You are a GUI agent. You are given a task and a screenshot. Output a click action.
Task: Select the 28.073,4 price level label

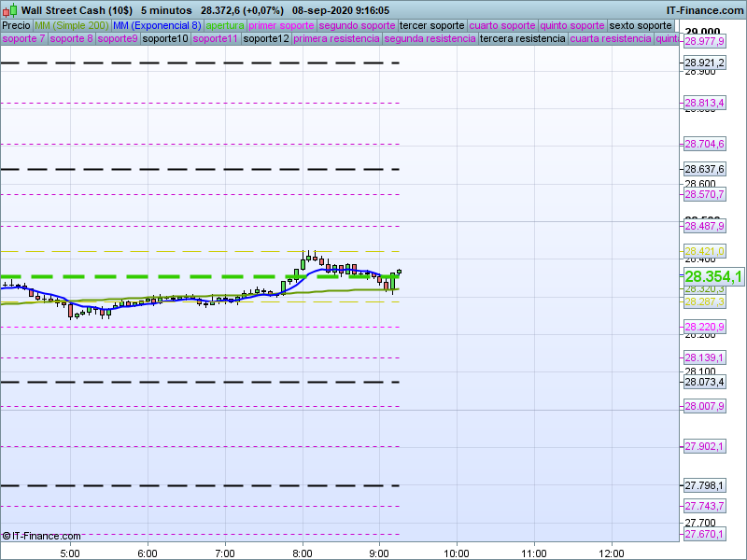pos(705,382)
